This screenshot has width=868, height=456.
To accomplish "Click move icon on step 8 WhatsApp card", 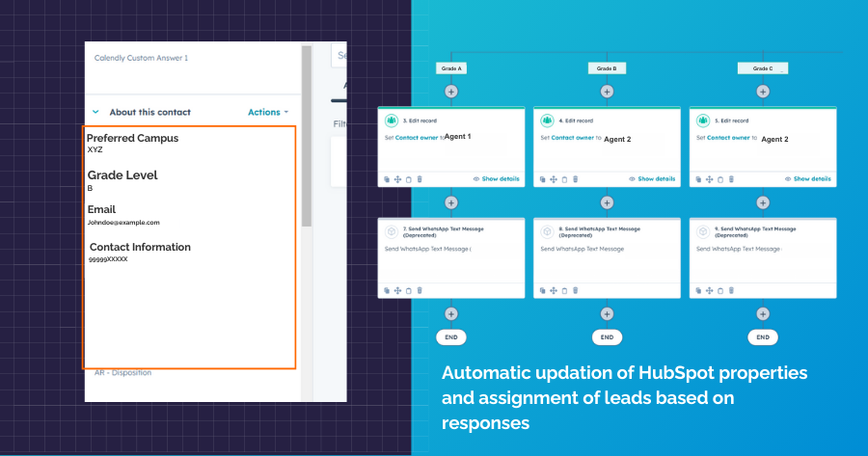I will coord(554,290).
